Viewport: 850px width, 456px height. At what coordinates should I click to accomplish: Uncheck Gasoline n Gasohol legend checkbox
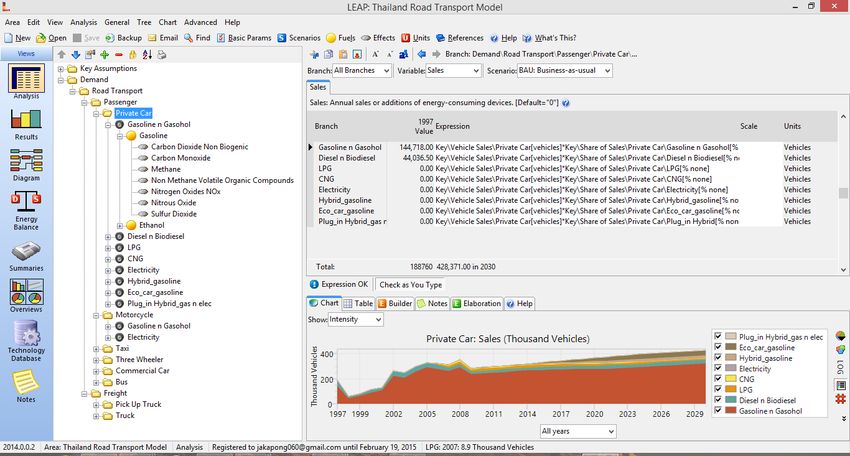tap(718, 410)
